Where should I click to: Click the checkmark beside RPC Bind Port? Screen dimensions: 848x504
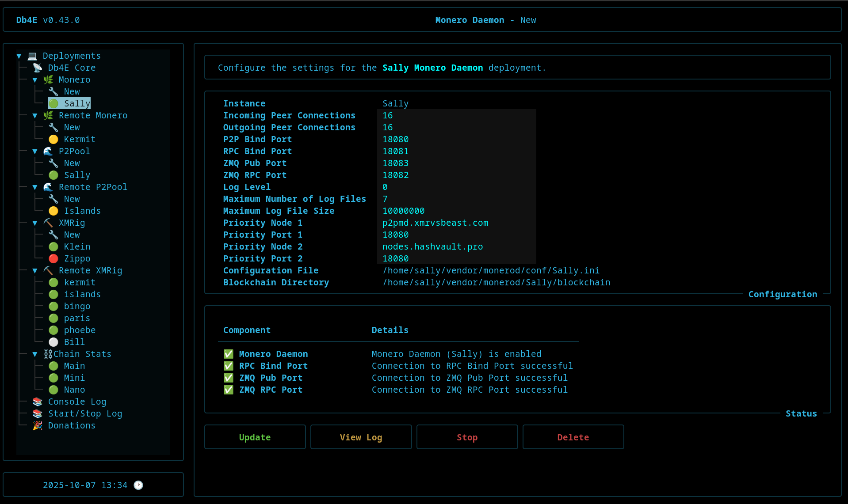pyautogui.click(x=229, y=366)
